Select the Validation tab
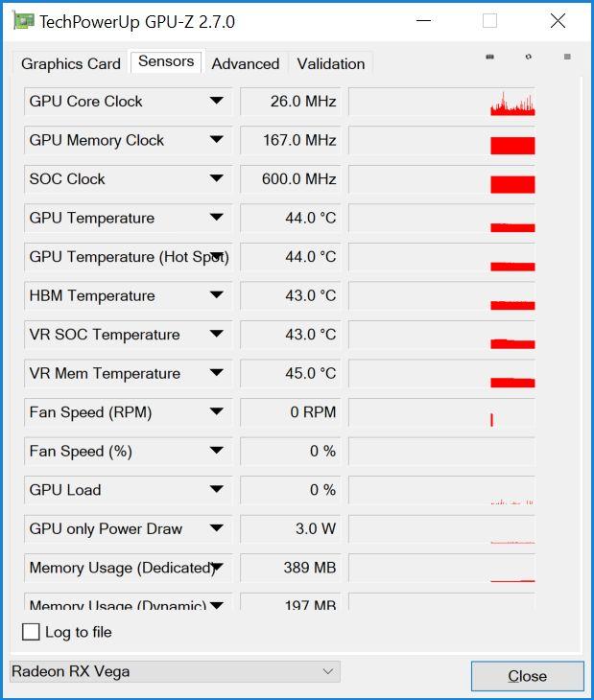This screenshot has width=594, height=700. [x=331, y=64]
